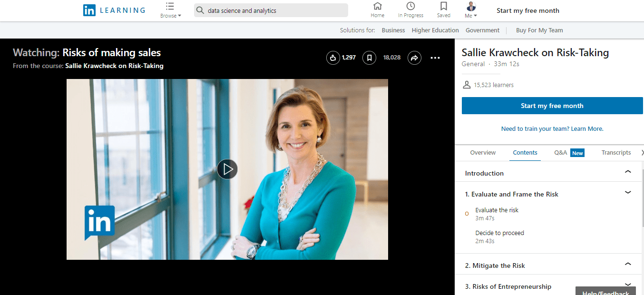Open the three-dot more options menu
The width and height of the screenshot is (644, 295).
pos(435,58)
